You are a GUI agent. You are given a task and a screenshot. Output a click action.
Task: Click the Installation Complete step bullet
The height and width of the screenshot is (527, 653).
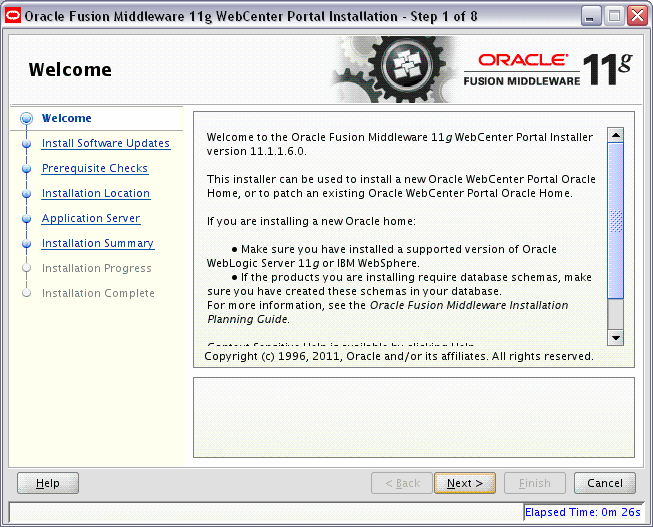[27, 293]
